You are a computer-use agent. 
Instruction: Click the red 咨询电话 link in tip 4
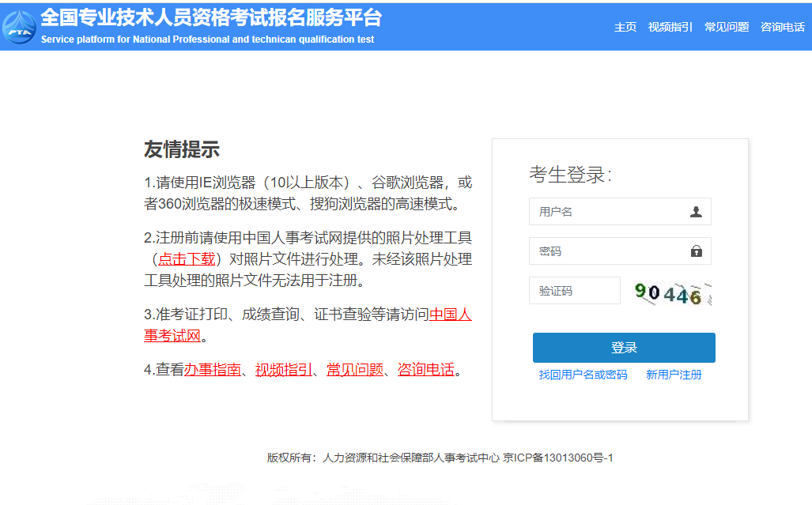tap(426, 370)
